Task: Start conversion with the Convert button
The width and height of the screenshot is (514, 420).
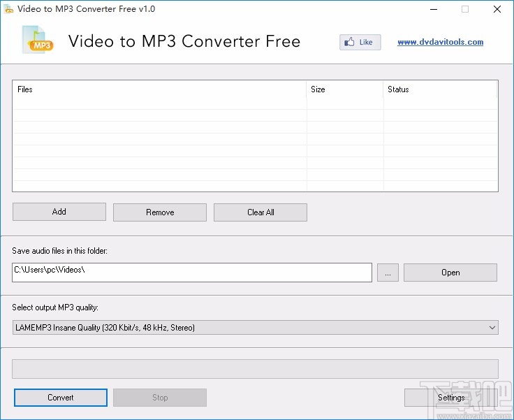Action: 61,398
